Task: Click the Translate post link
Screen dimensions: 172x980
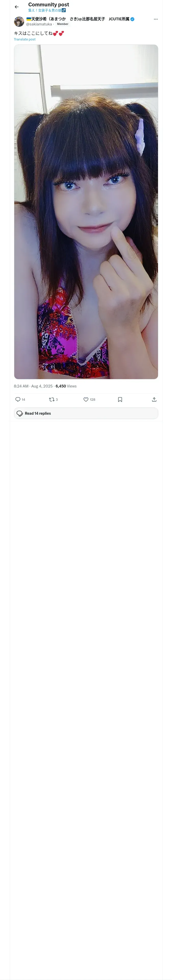Action: pyautogui.click(x=25, y=39)
